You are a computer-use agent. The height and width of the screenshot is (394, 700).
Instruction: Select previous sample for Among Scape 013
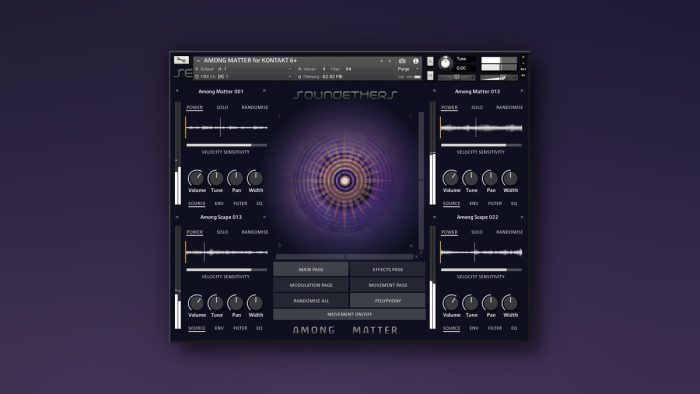click(x=177, y=217)
